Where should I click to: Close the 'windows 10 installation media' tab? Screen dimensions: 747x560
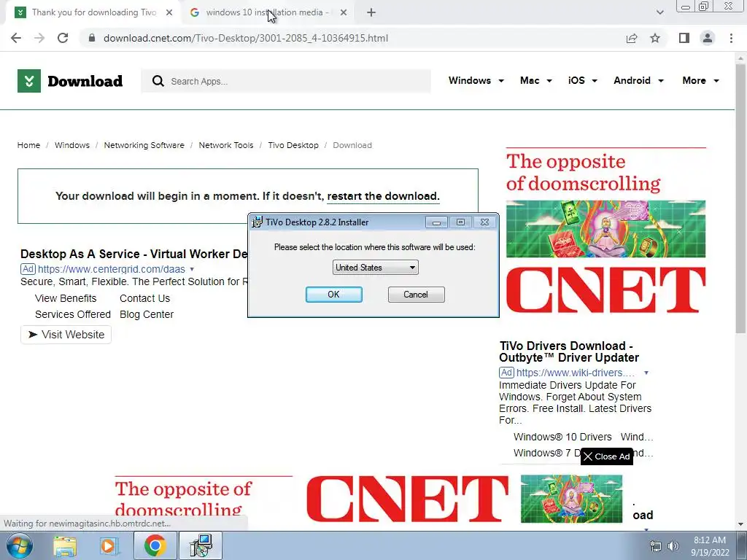point(344,12)
